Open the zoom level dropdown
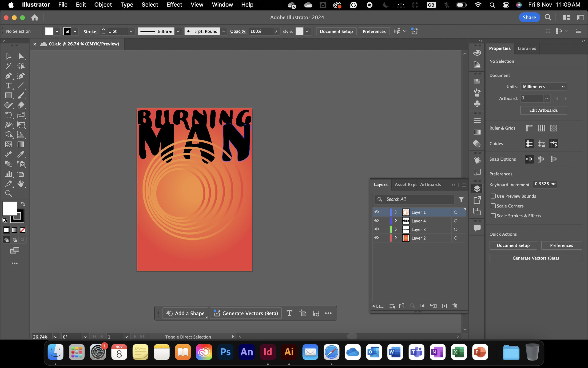The image size is (588, 368). [x=56, y=337]
